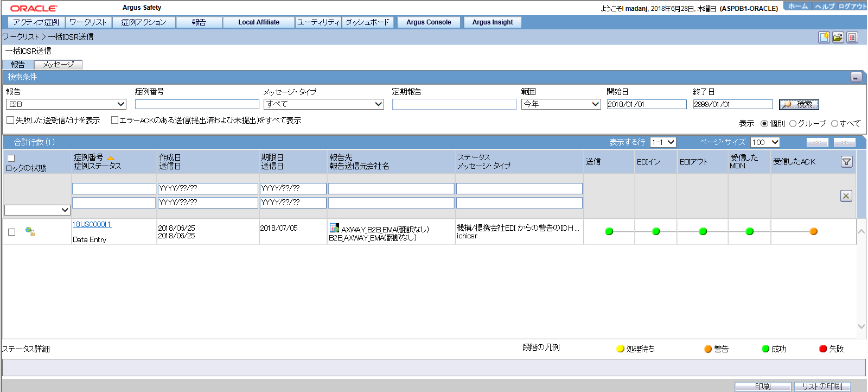The width and height of the screenshot is (868, 392).
Task: Collapse the 検索条件 panel with the minimize icon
Action: pyautogui.click(x=856, y=77)
